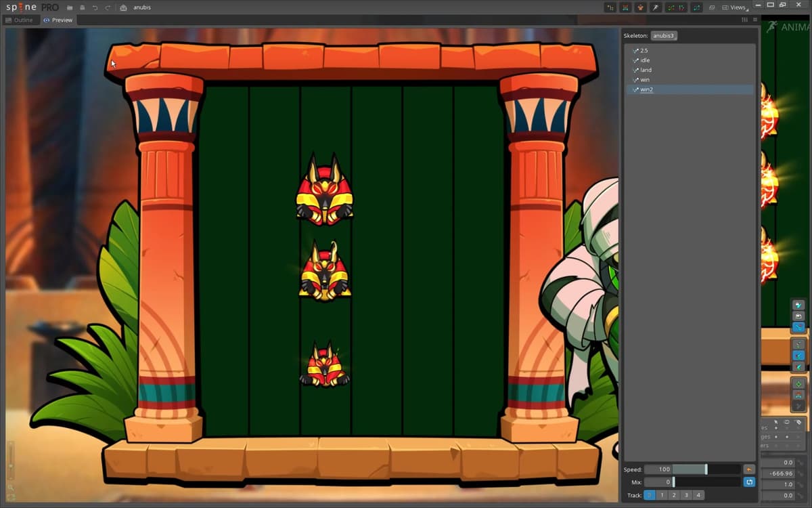Select track 1
This screenshot has height=508, width=812.
662,495
